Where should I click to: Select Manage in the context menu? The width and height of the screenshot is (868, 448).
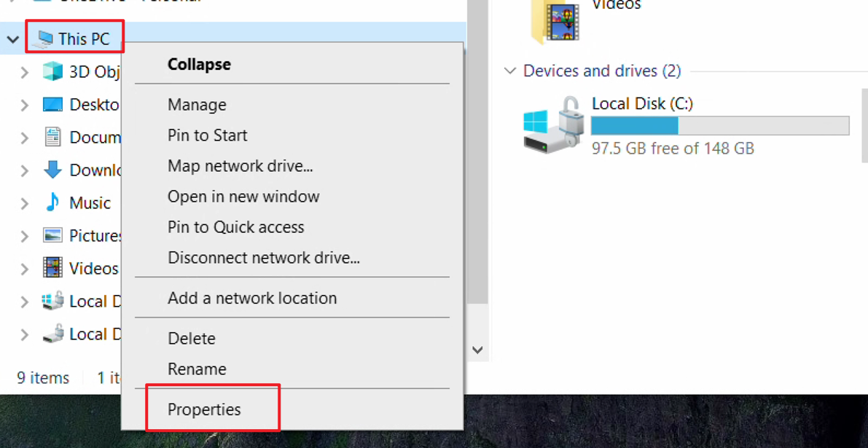point(197,105)
